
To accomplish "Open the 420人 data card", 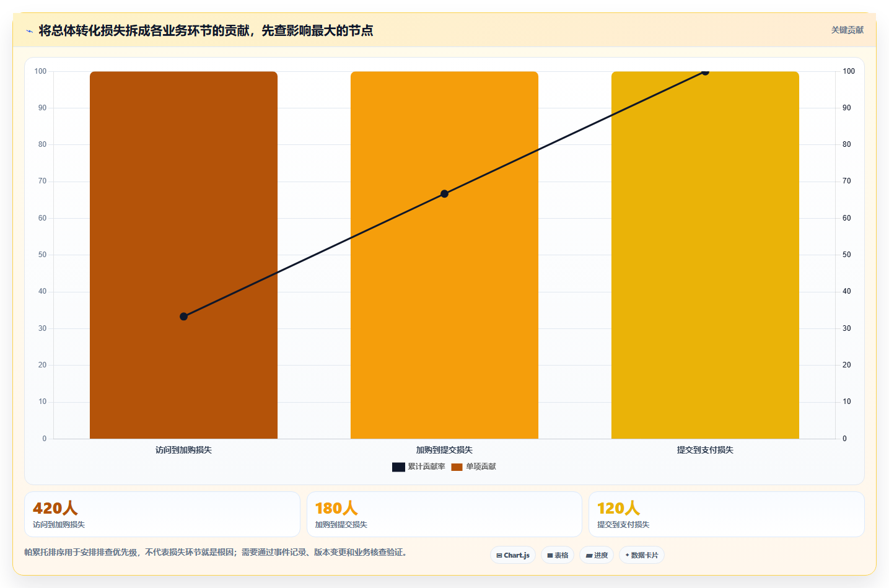I will tap(162, 514).
